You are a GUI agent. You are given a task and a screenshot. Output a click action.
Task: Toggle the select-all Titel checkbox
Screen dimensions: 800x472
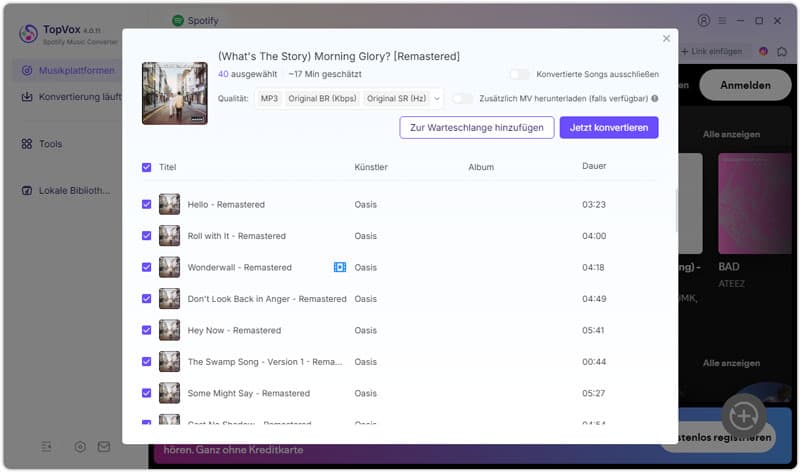point(146,167)
